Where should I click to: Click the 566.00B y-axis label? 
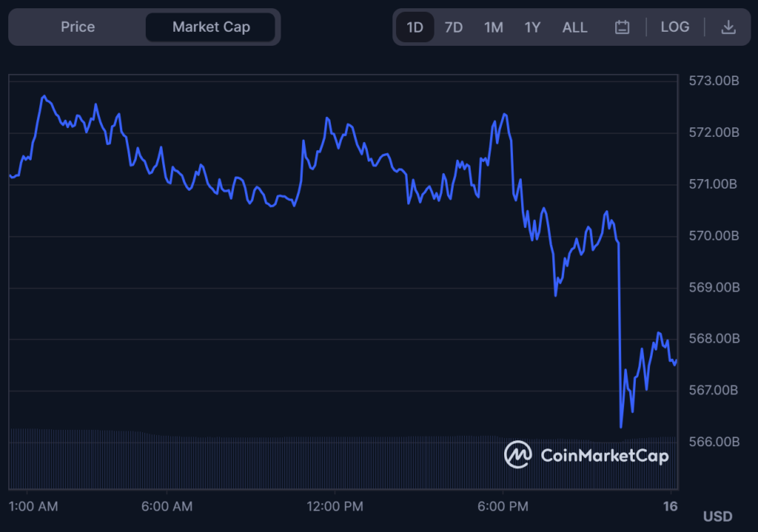(714, 442)
